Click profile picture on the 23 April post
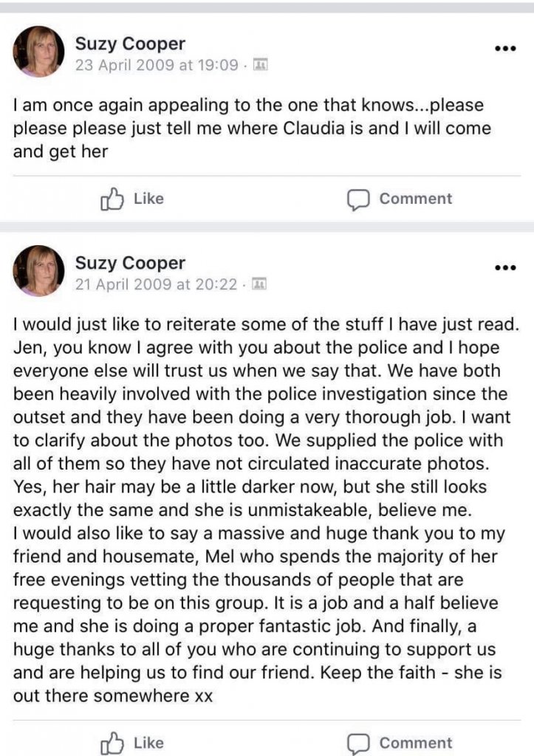The height and width of the screenshot is (756, 534). (39, 52)
